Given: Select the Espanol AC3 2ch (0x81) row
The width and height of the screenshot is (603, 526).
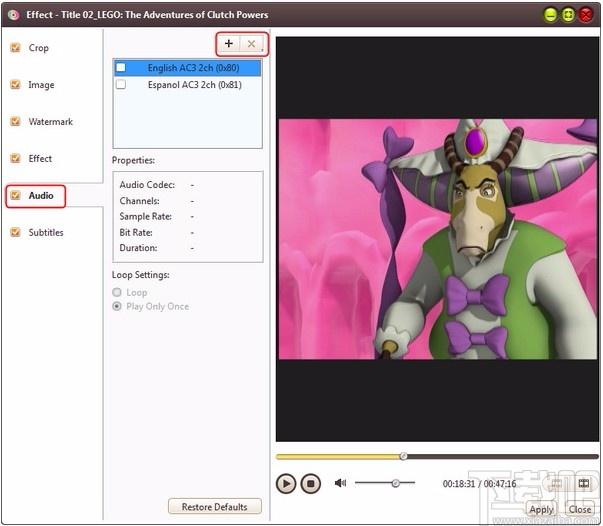Looking at the screenshot, I should (188, 85).
